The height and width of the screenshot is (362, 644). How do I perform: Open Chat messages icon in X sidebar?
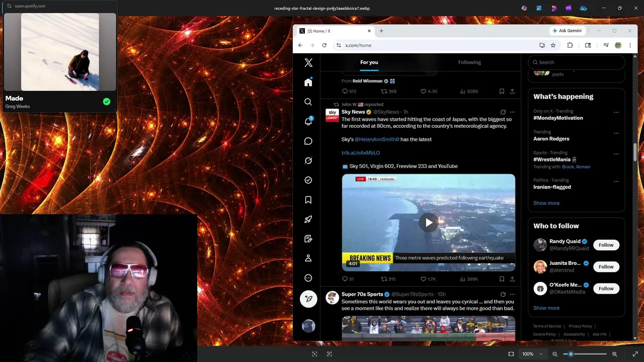(308, 141)
